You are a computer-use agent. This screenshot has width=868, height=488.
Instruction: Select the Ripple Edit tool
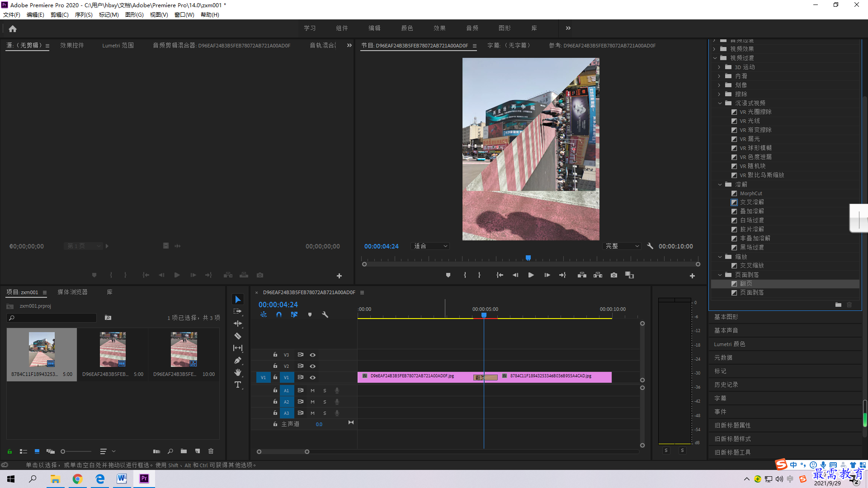(x=238, y=324)
